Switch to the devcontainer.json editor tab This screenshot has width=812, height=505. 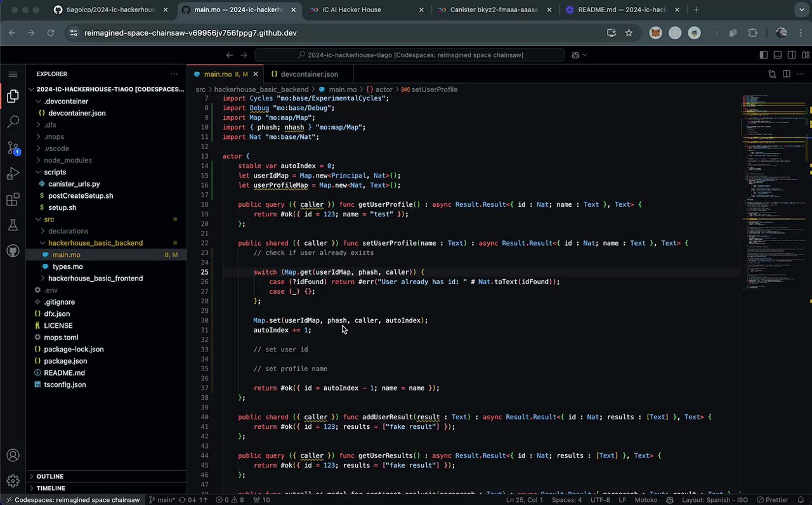(x=309, y=74)
